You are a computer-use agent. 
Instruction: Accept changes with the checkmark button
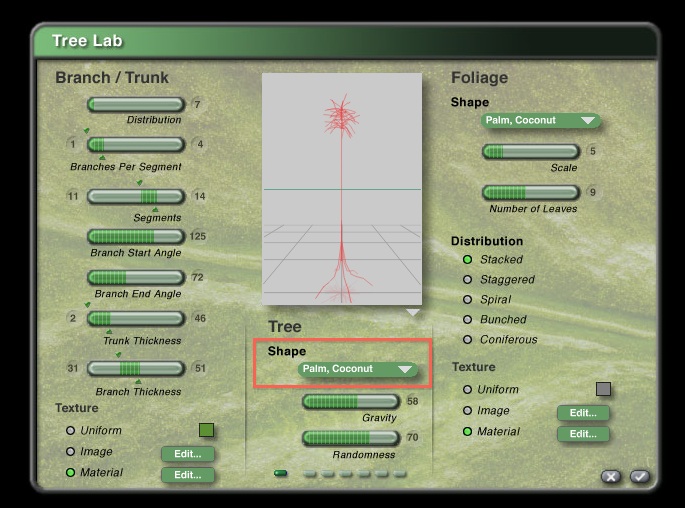(640, 477)
